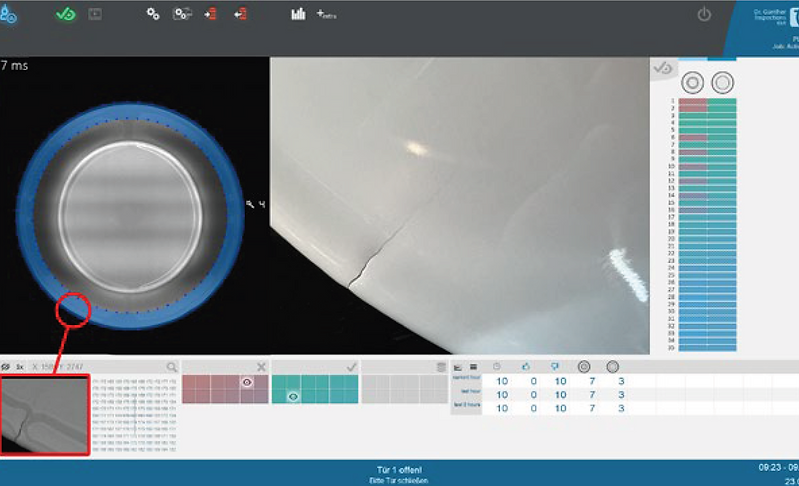Click the blue user-clock icon top-left
Screen dimensions: 799x486
click(8, 15)
